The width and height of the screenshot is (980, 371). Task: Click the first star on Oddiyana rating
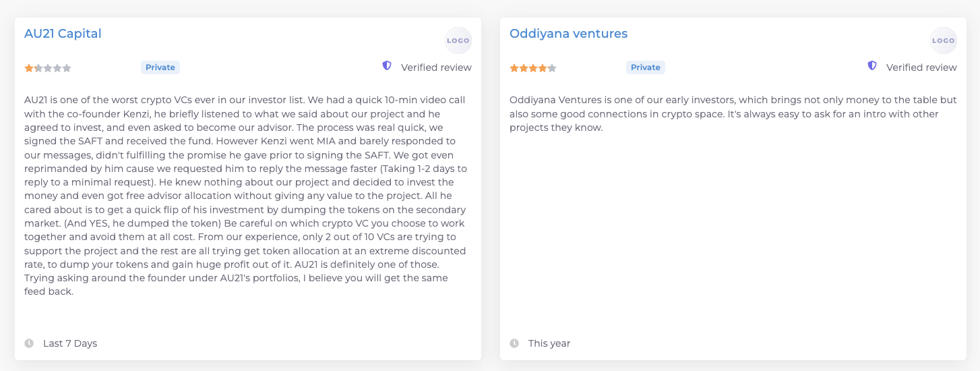click(x=514, y=67)
